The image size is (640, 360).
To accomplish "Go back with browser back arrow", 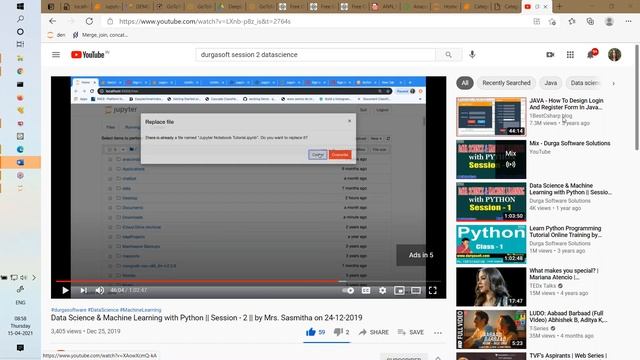I will click(53, 21).
